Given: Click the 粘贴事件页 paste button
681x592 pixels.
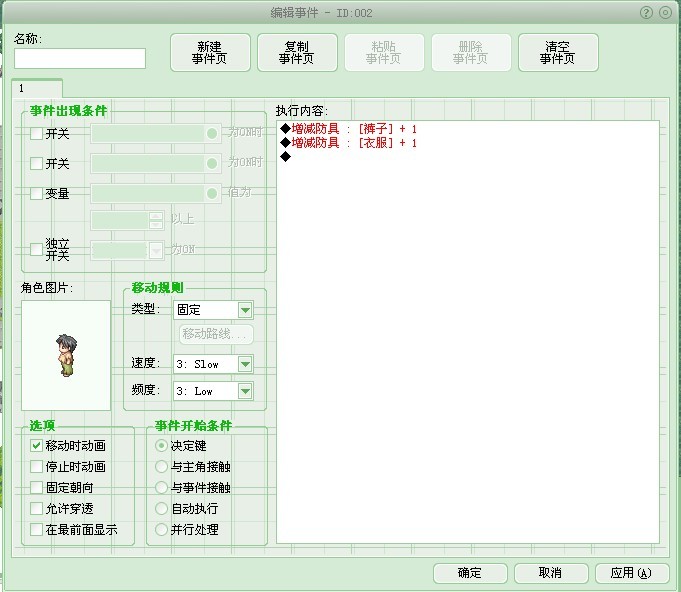Looking at the screenshot, I should (x=384, y=53).
